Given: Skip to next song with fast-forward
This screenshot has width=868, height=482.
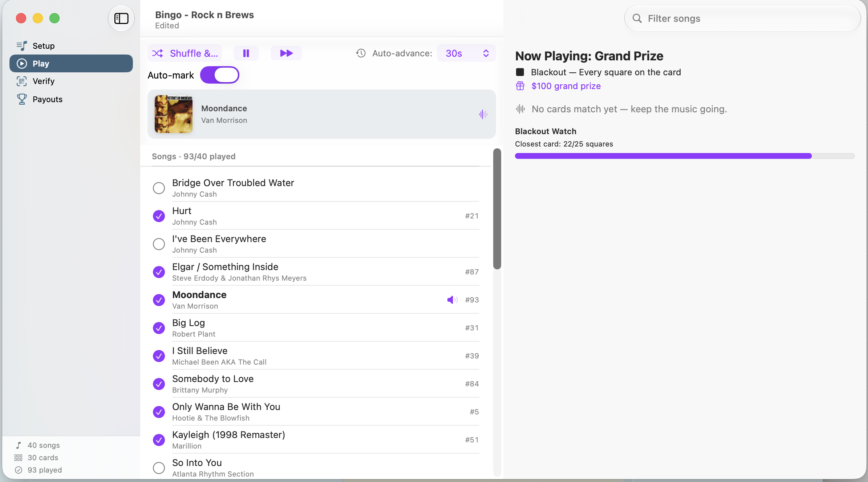Looking at the screenshot, I should tap(287, 53).
